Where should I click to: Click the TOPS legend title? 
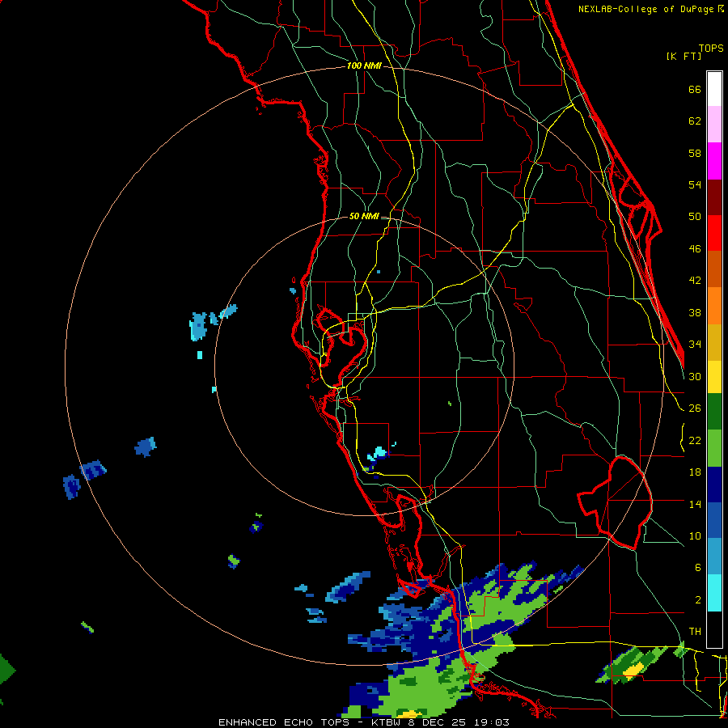[x=711, y=48]
